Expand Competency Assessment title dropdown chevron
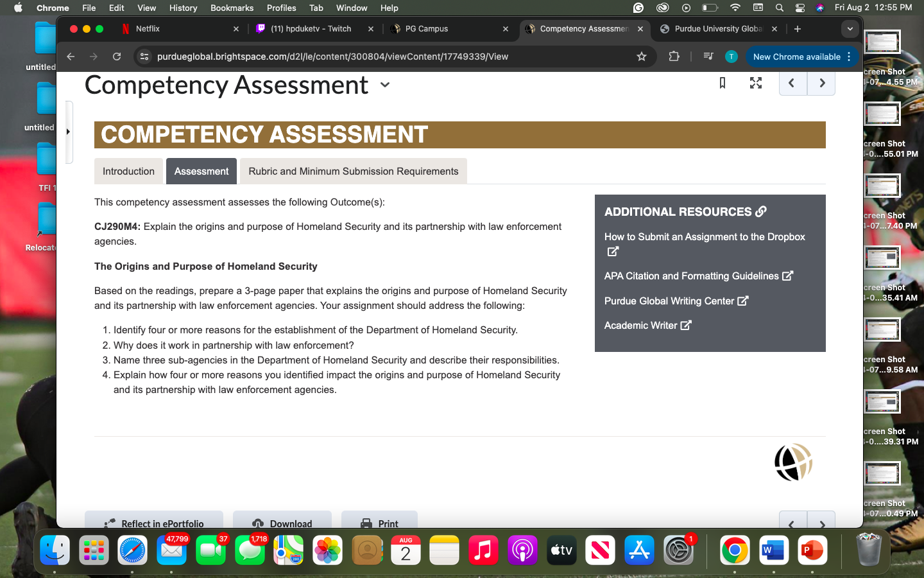 pyautogui.click(x=385, y=85)
